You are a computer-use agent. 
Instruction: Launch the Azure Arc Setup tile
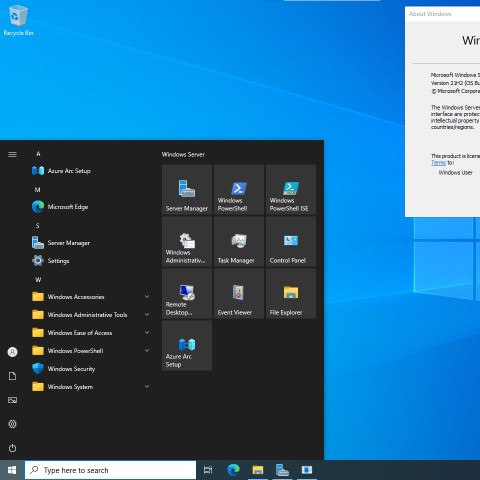point(187,346)
